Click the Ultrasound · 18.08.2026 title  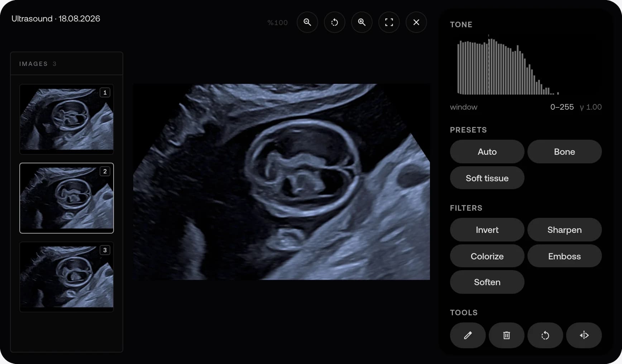click(x=56, y=19)
